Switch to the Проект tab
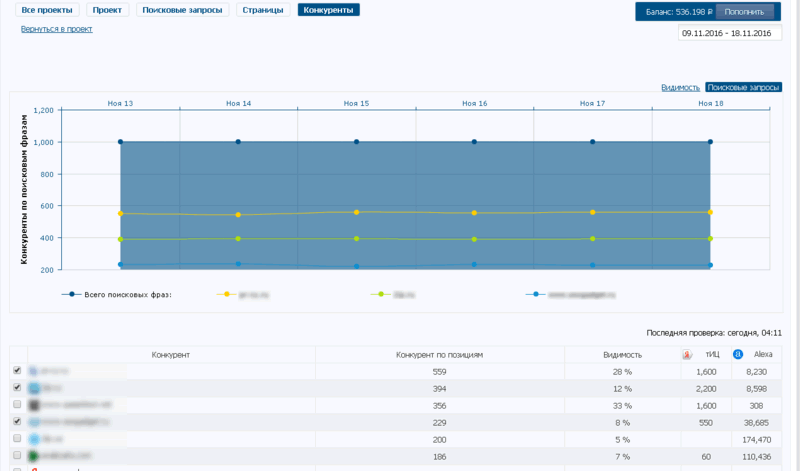 pos(107,10)
